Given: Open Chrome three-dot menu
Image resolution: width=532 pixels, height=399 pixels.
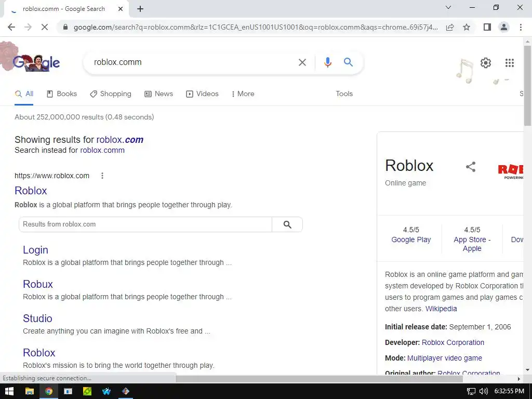Looking at the screenshot, I should click(x=521, y=27).
